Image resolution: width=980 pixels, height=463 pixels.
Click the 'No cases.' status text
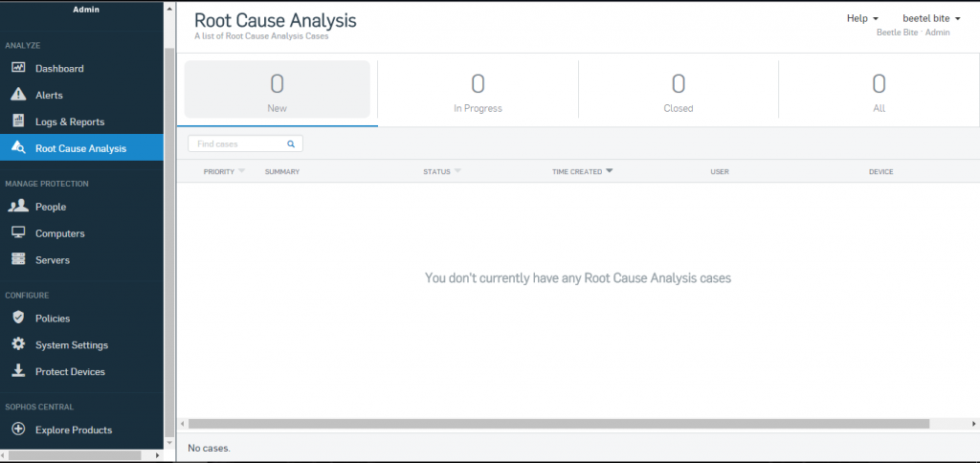coord(209,448)
